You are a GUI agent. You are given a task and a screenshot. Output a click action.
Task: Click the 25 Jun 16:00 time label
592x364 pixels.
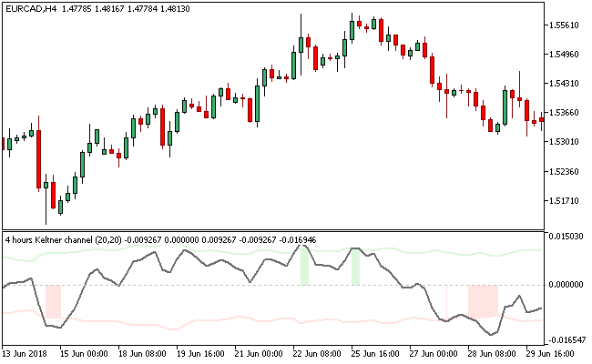click(375, 354)
